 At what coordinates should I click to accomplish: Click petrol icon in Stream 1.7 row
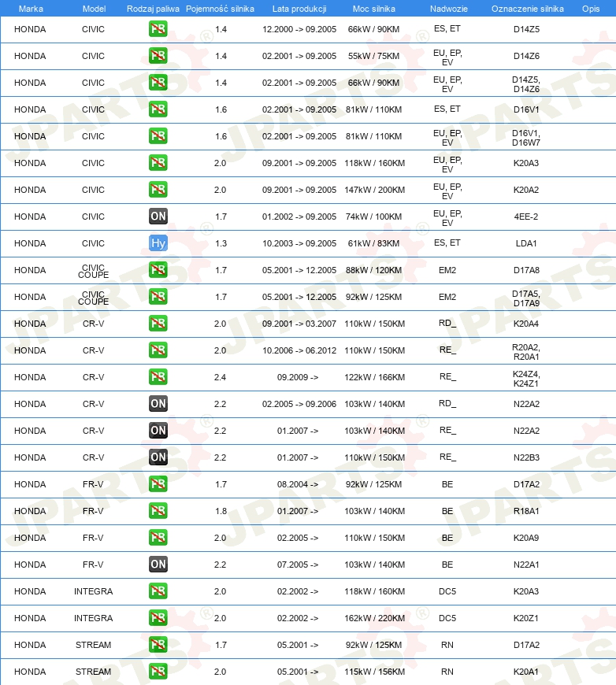(x=158, y=645)
